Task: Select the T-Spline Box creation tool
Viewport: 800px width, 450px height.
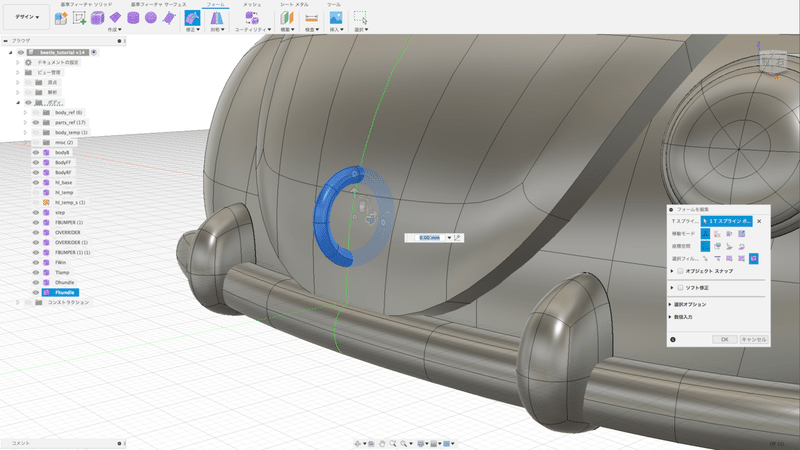Action: pyautogui.click(x=97, y=18)
